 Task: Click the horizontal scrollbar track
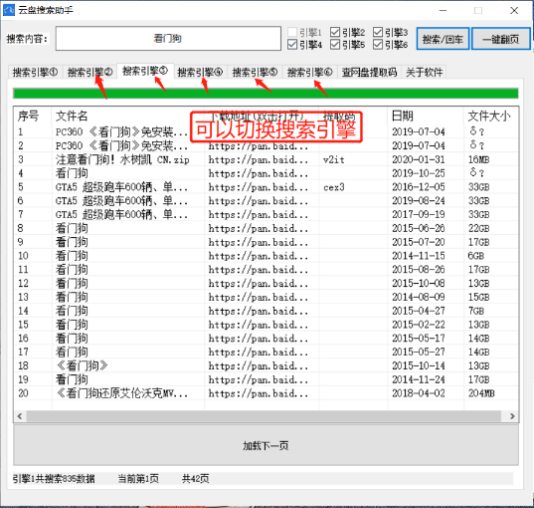tap(264, 416)
